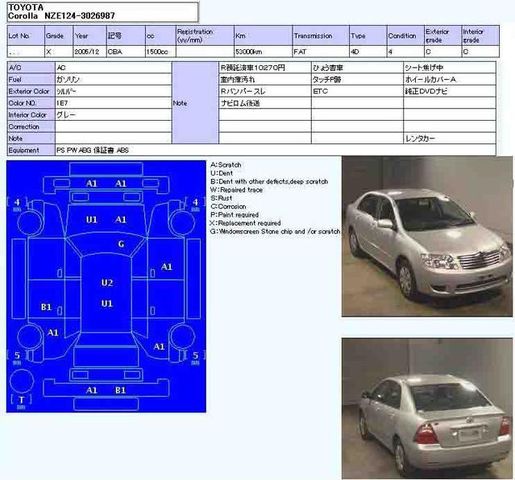Select the color number 1E7

point(113,103)
